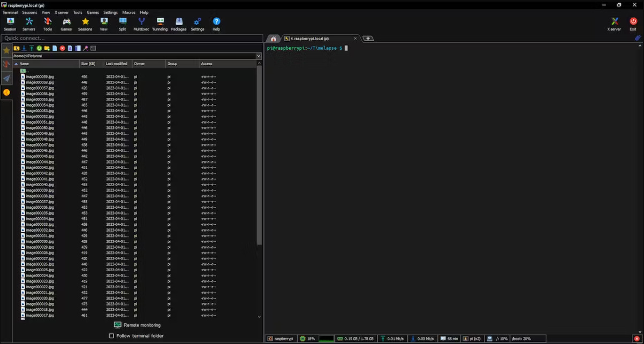Upload files with teal up arrow icon
The height and width of the screenshot is (344, 644).
pos(32,48)
